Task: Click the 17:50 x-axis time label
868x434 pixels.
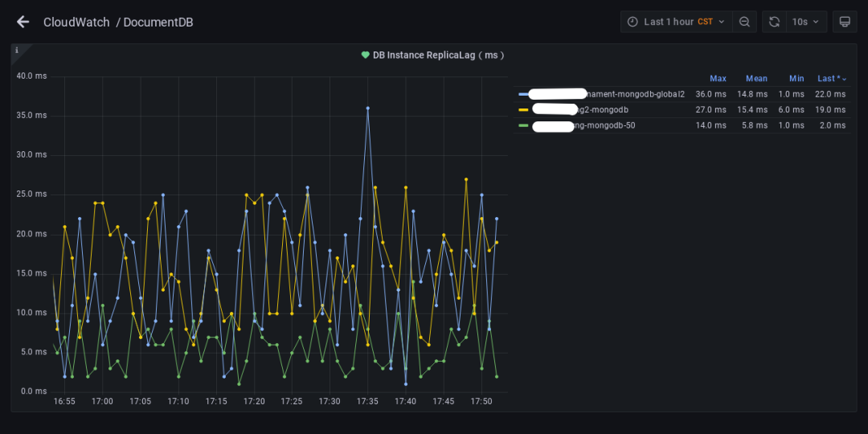Action: point(481,401)
